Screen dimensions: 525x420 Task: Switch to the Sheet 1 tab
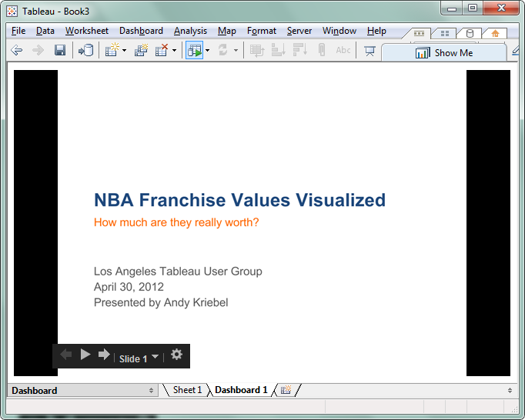click(187, 390)
